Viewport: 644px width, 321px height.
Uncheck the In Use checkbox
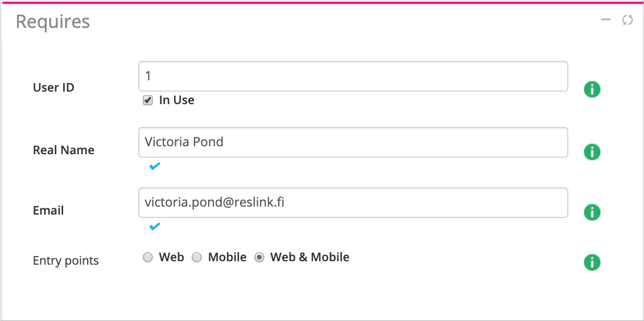click(148, 100)
